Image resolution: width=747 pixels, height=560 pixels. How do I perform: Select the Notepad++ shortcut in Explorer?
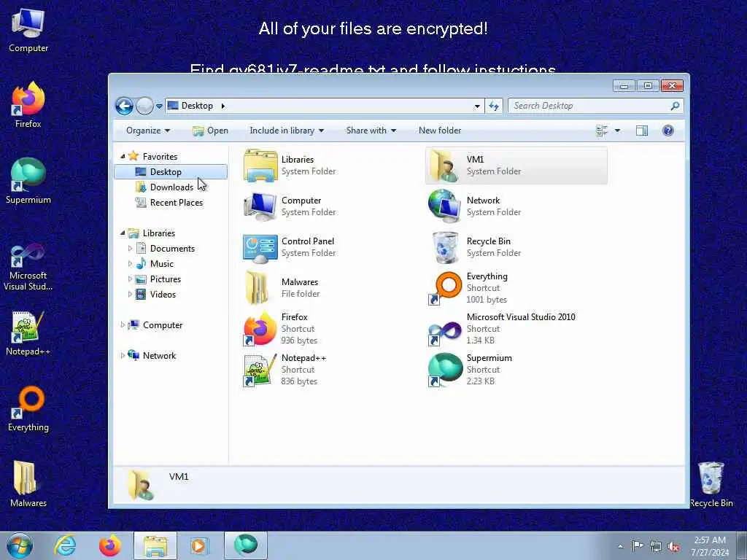point(260,370)
